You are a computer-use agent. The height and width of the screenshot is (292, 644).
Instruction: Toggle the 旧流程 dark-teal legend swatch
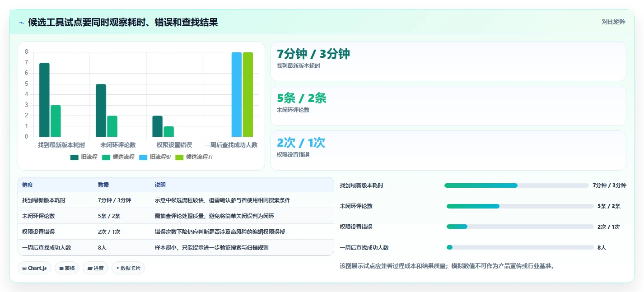75,157
